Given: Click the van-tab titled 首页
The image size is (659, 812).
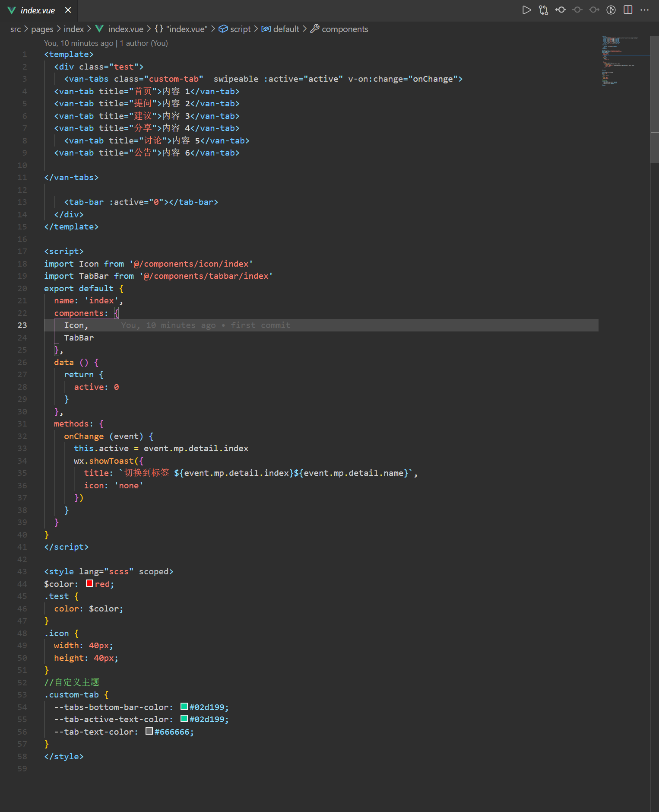Looking at the screenshot, I should click(146, 92).
